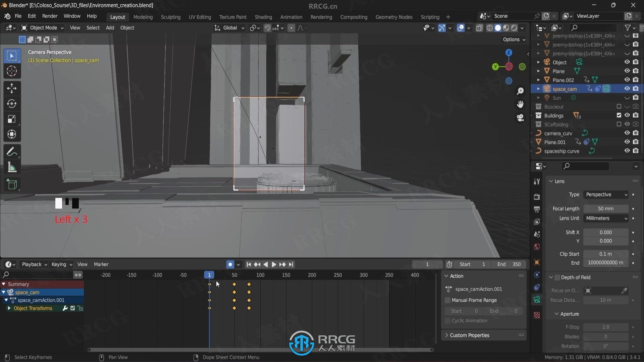Toggle snapping magnet icon
This screenshot has width=644, height=362.
pyautogui.click(x=267, y=28)
